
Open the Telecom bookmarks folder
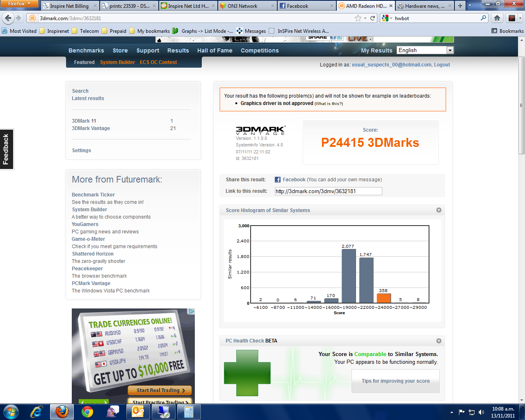tap(85, 31)
